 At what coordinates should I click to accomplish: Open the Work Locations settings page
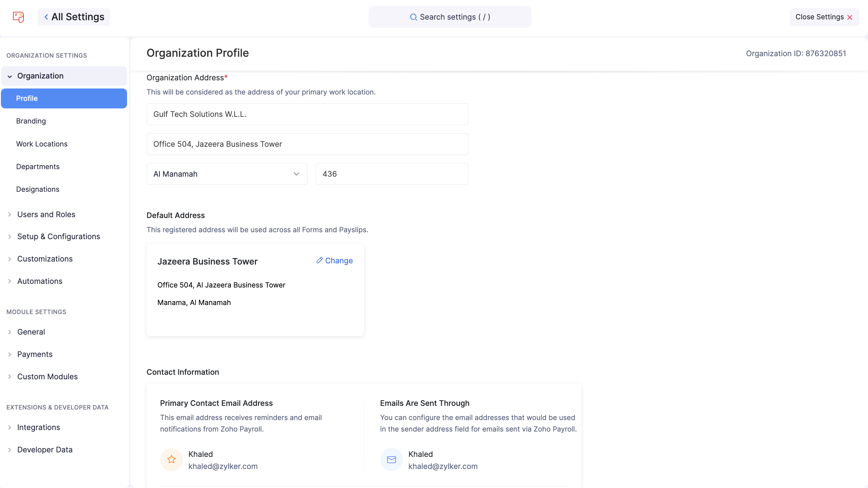[x=41, y=144]
